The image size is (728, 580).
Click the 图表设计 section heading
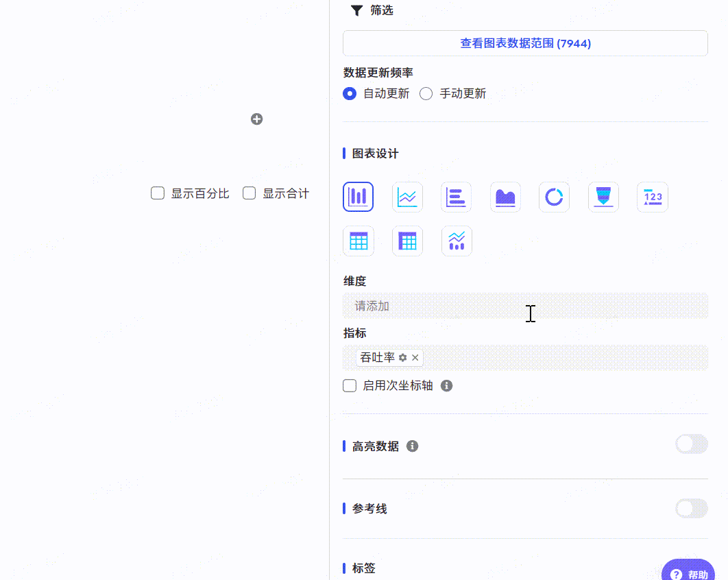375,154
